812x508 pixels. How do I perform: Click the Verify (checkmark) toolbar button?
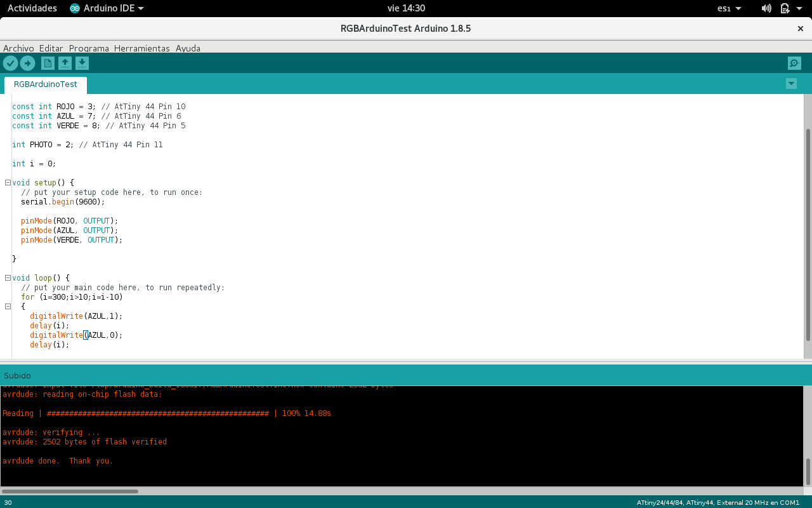point(10,63)
